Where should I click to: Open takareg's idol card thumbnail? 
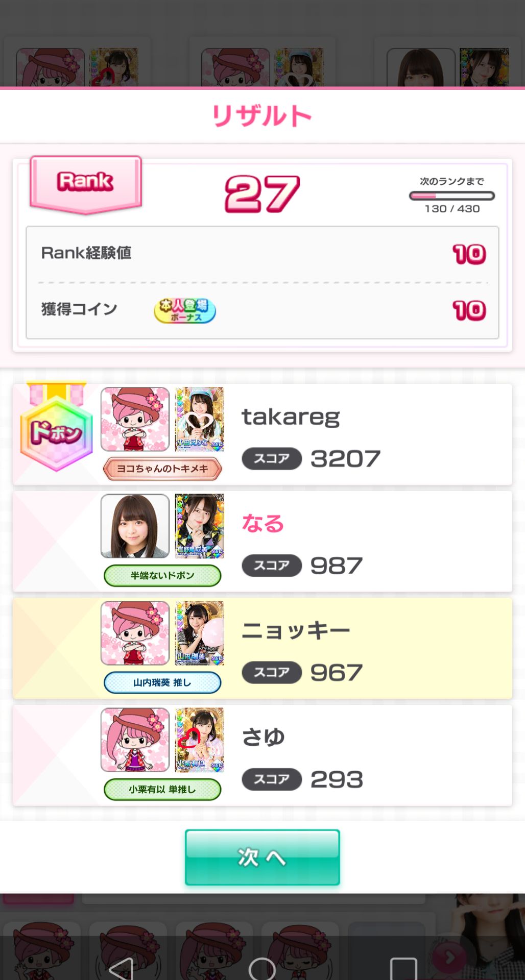(200, 419)
